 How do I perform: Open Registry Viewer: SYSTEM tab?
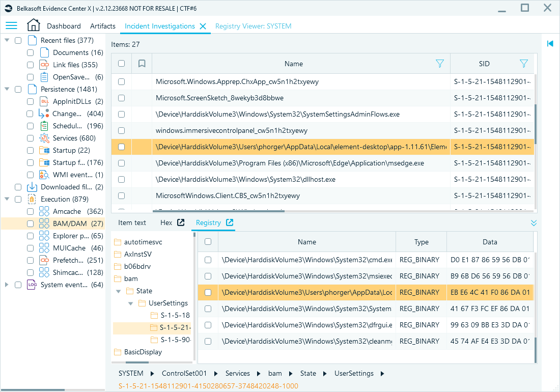click(x=253, y=26)
